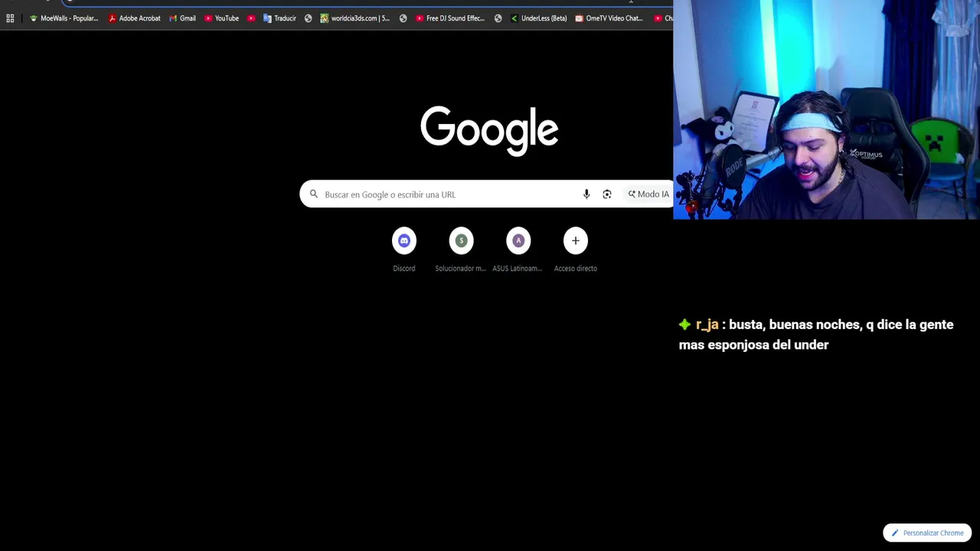980x551 pixels.
Task: Open the MoeWalls bookmark
Action: pos(64,18)
